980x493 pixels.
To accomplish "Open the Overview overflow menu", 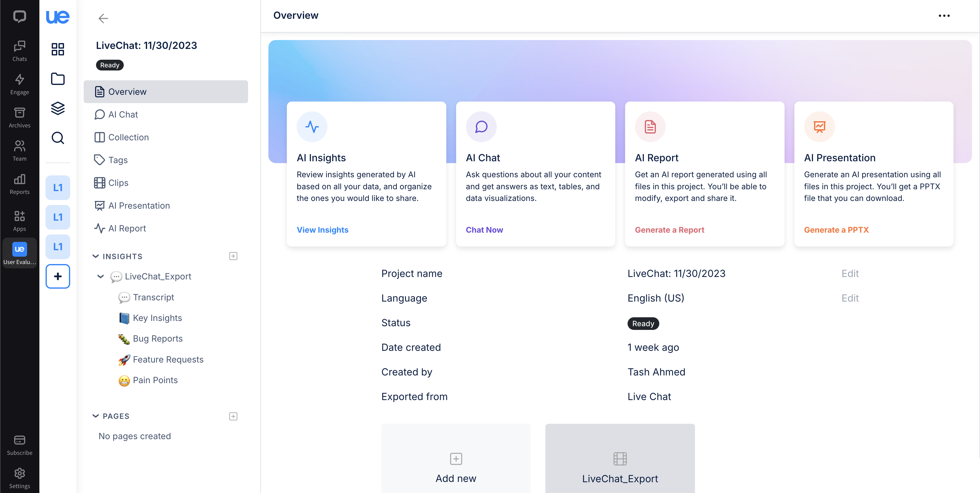I will (945, 16).
